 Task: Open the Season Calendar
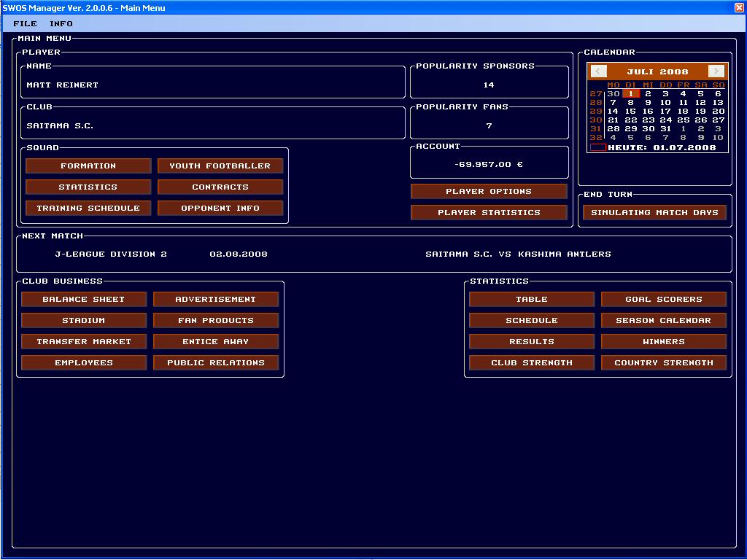point(664,321)
